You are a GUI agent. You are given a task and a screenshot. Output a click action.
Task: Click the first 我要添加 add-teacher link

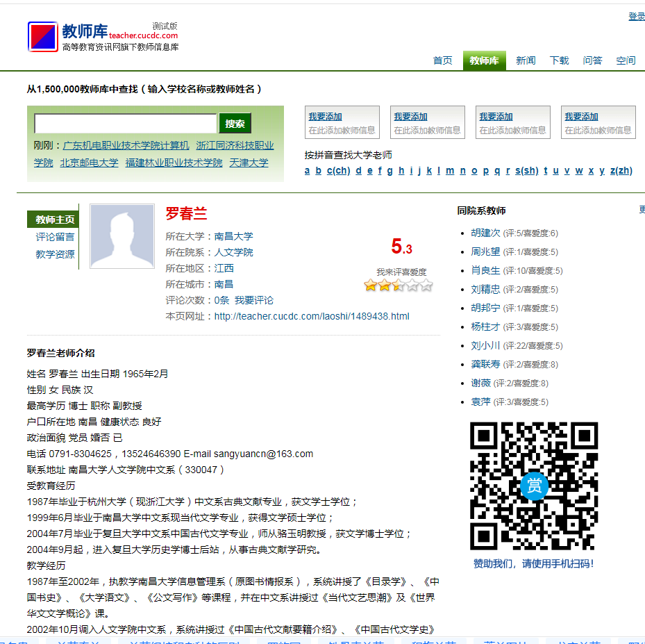(326, 116)
